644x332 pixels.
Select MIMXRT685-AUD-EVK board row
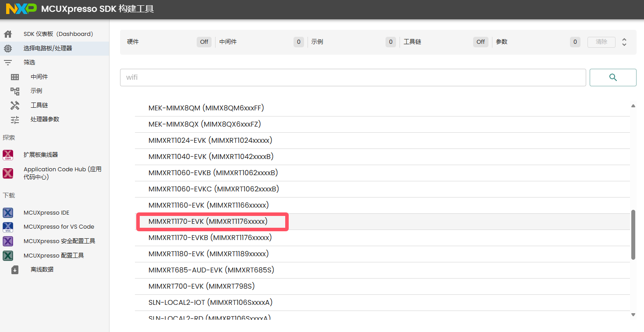tap(382, 270)
